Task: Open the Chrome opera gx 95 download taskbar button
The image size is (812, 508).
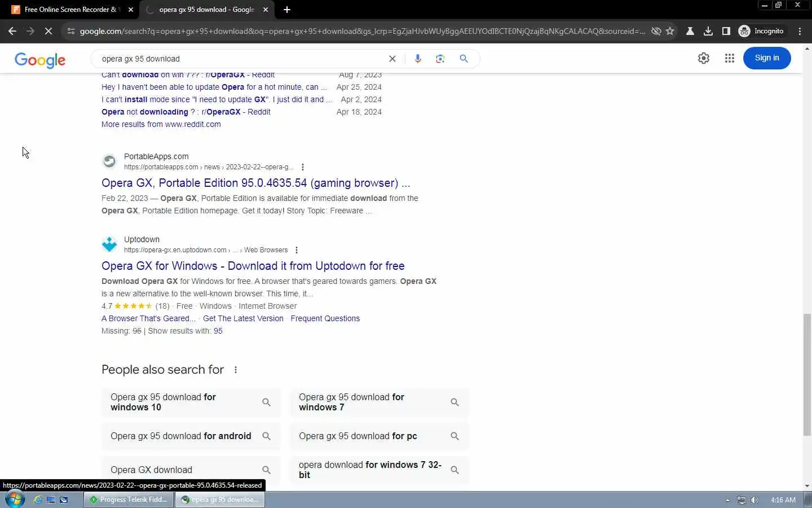Action: [220, 500]
